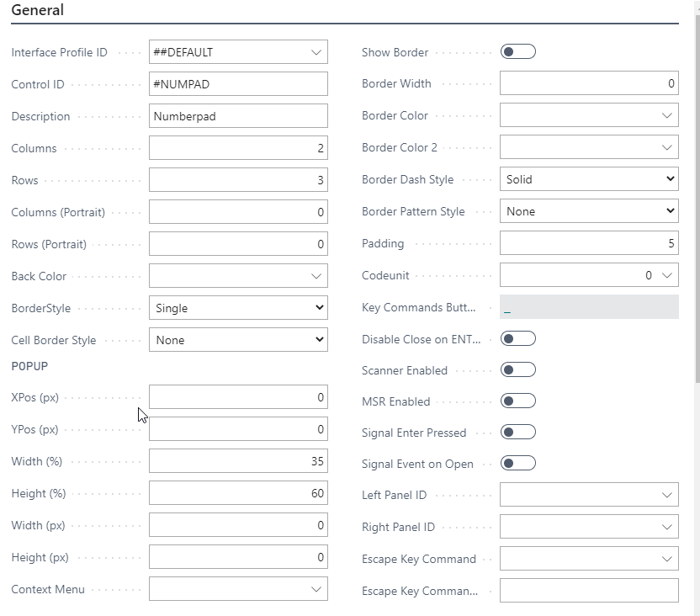
Task: Turn on MSR Enabled switch
Action: coord(517,401)
